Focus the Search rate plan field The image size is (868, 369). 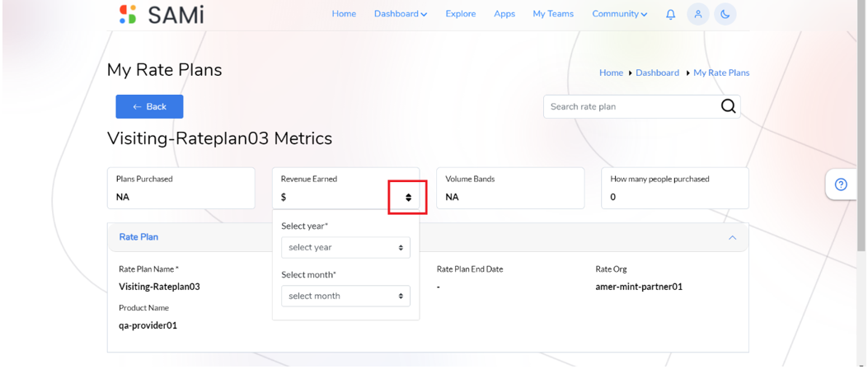[631, 106]
